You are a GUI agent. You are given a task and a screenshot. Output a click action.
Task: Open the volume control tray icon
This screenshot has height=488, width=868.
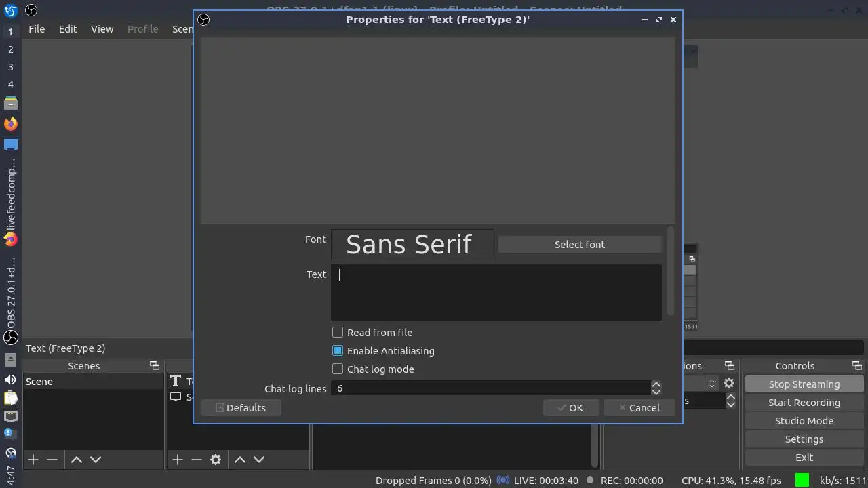point(10,380)
